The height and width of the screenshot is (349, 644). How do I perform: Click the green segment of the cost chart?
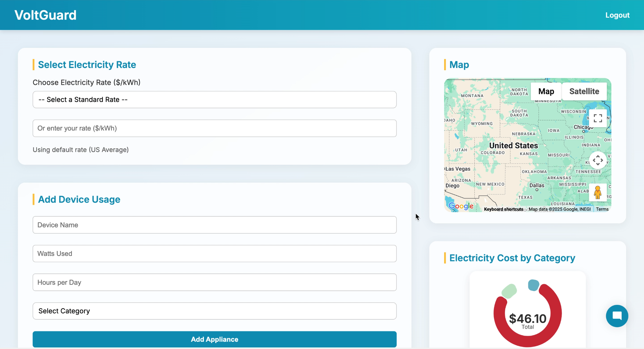(x=509, y=291)
